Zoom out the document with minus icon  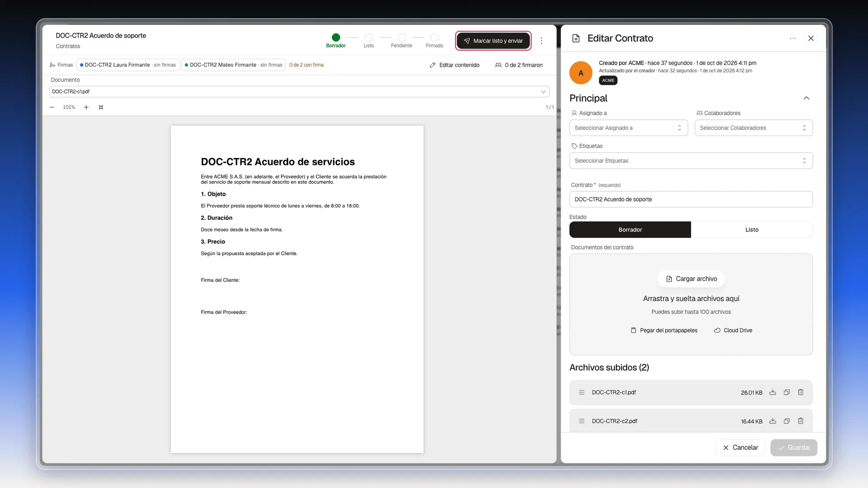click(52, 108)
